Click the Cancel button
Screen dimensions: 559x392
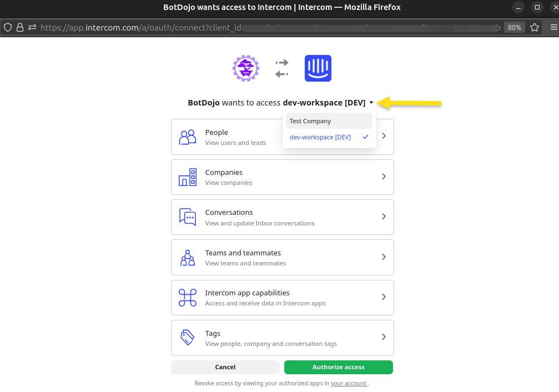(225, 367)
